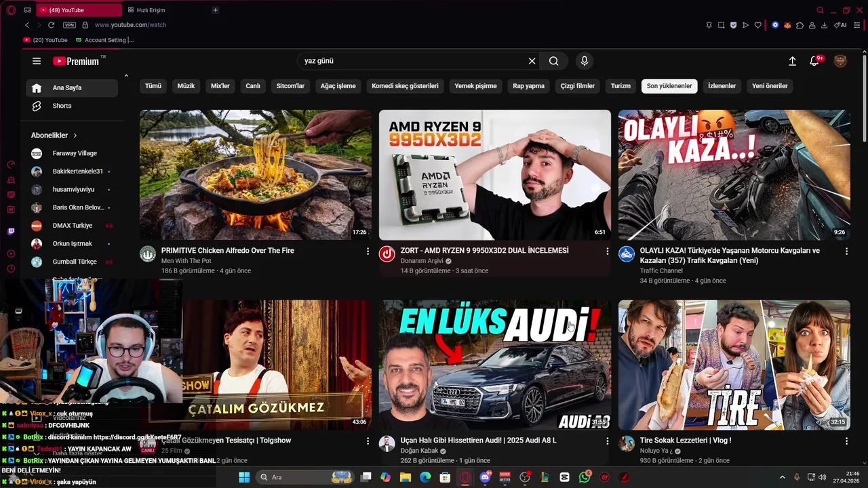This screenshot has width=868, height=488.
Task: Choose the Çizgi filmler filter chip
Action: point(577,86)
